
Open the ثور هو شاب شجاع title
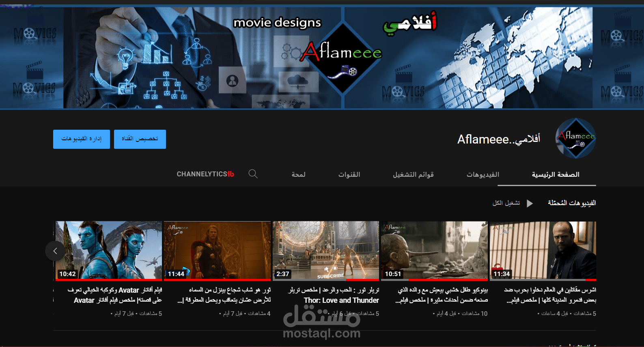(224, 295)
